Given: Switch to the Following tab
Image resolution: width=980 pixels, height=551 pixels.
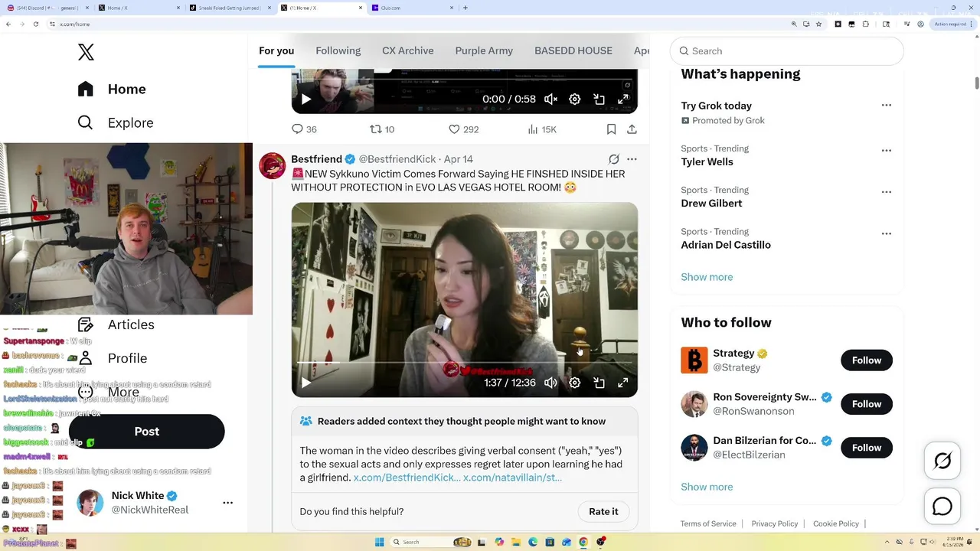Looking at the screenshot, I should coord(338,51).
